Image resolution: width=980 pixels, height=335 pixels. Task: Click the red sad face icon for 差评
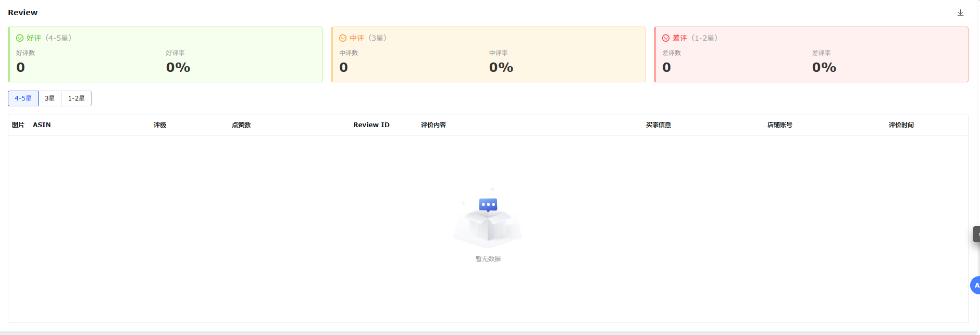666,38
